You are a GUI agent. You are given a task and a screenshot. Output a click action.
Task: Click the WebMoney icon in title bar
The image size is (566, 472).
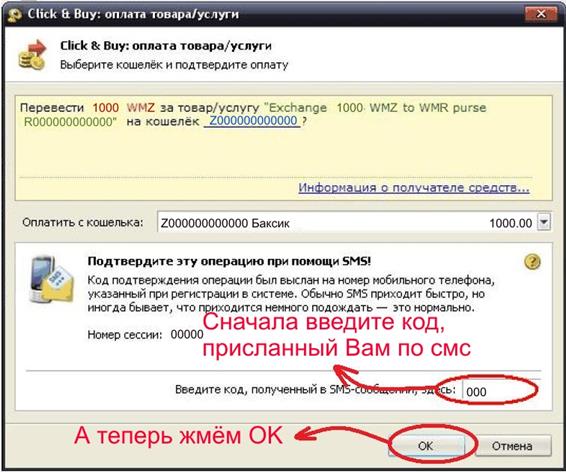point(15,16)
